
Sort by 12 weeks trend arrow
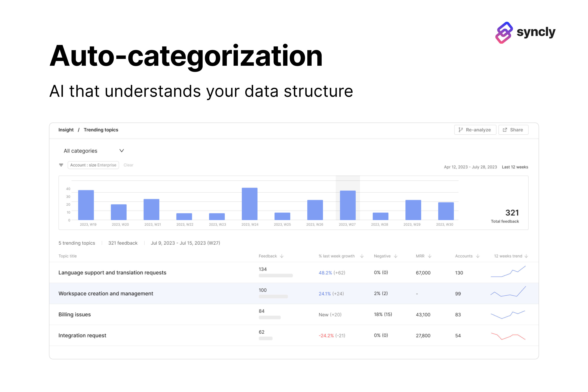pos(526,256)
